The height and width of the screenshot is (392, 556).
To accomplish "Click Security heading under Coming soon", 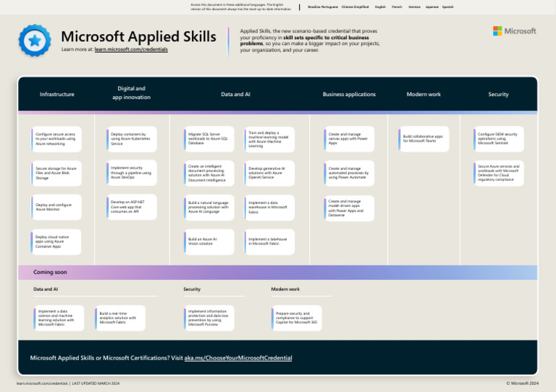I will 192,289.
